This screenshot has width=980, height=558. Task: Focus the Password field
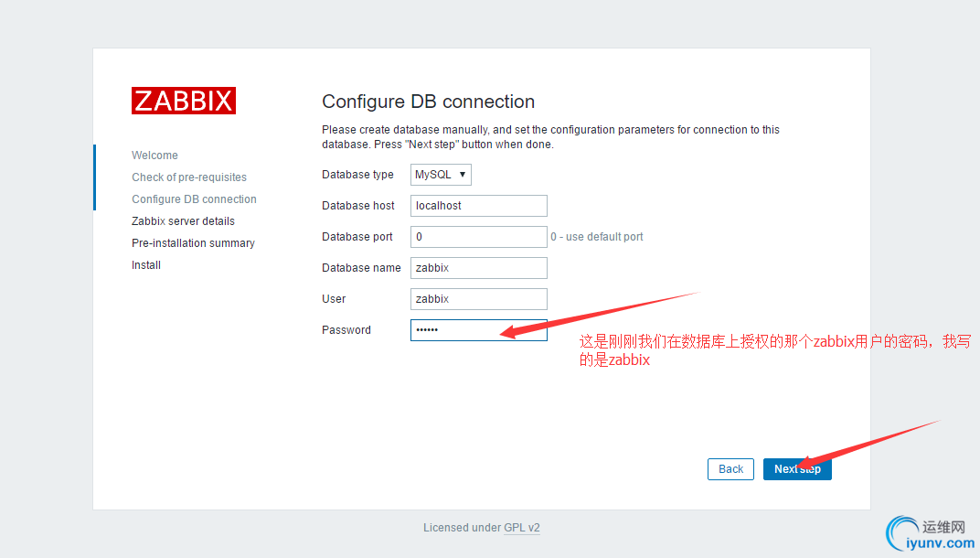pyautogui.click(x=479, y=330)
